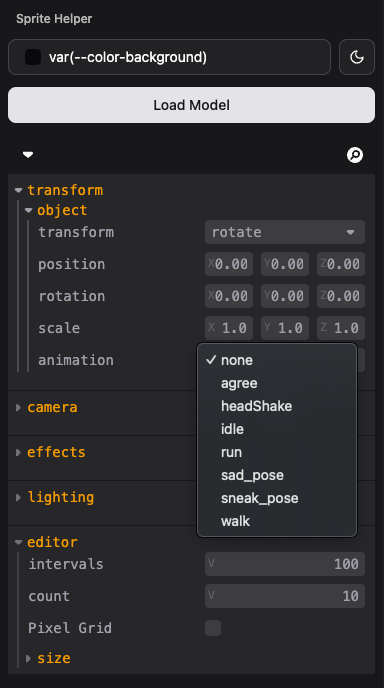Collapse the panel with top white arrow
The width and height of the screenshot is (384, 688).
tap(28, 155)
